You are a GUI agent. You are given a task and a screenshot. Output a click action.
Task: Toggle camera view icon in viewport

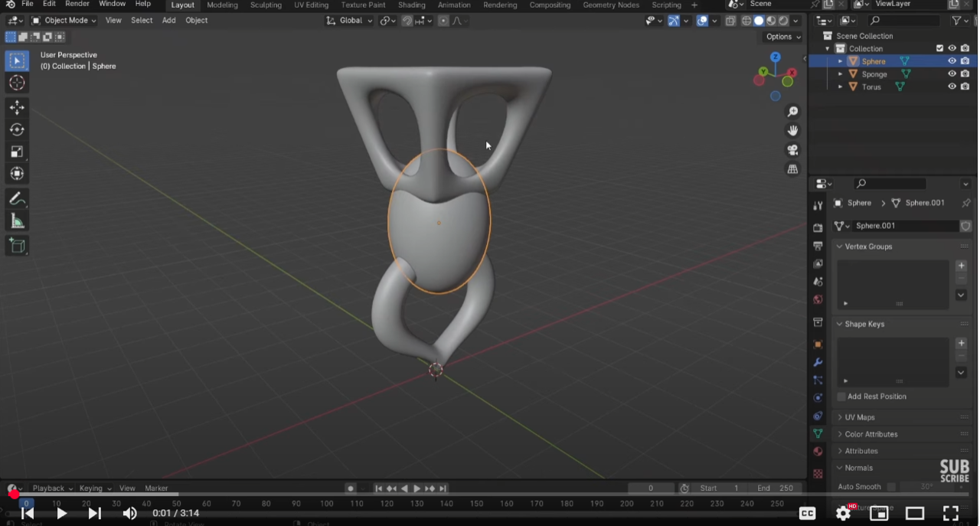point(792,150)
